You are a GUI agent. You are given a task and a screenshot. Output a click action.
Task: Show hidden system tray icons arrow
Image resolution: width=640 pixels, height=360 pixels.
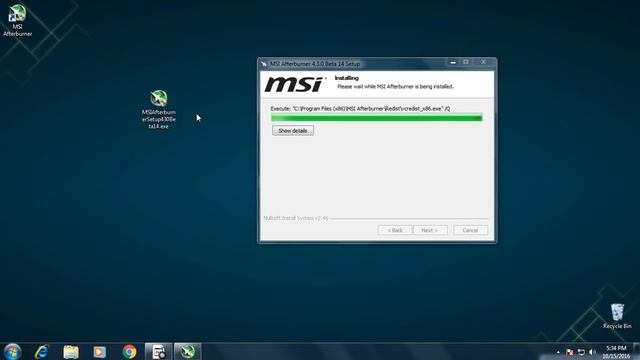click(558, 352)
